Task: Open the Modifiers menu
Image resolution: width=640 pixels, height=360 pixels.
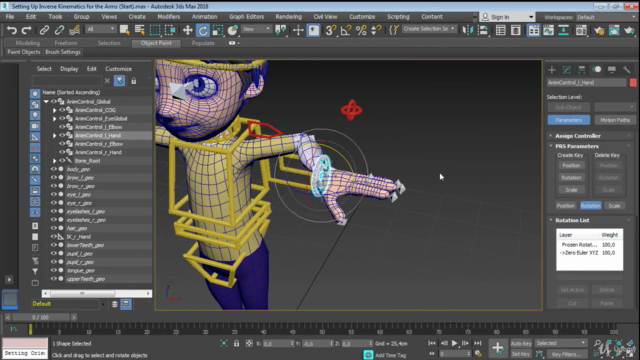Action: 169,17
